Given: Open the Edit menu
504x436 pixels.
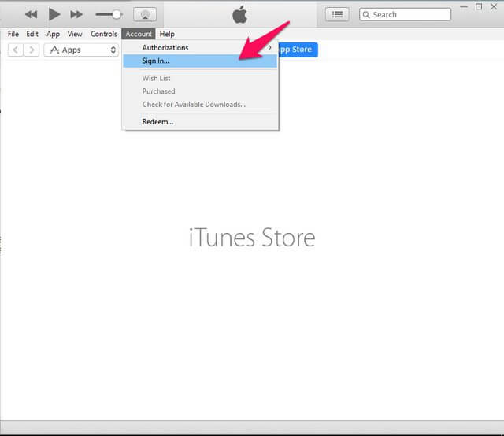Looking at the screenshot, I should [32, 34].
